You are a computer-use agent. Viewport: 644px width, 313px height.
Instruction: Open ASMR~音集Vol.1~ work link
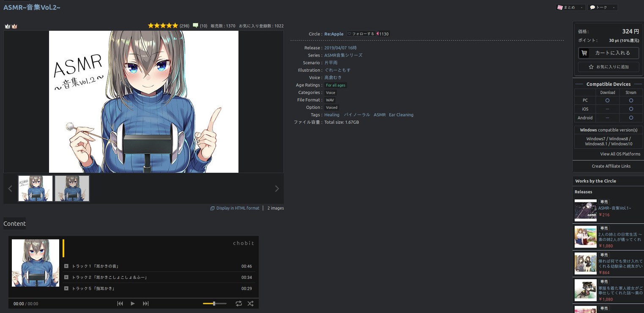(x=615, y=208)
